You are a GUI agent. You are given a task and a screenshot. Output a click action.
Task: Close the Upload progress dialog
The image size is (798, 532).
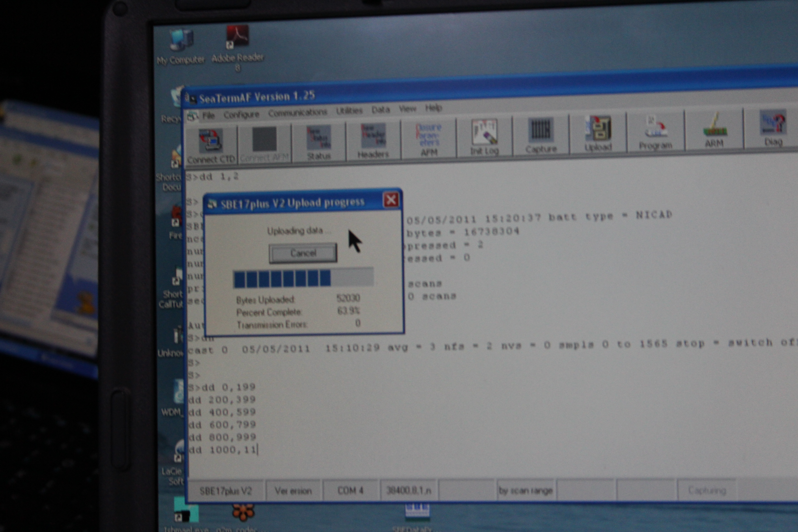point(391,200)
